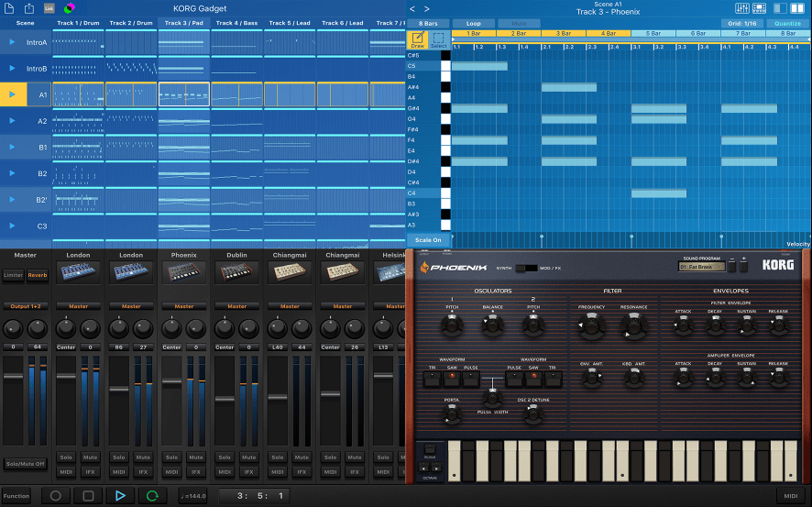
Task: Toggle the Phoenix keyboard SCALE button
Action: [x=430, y=448]
